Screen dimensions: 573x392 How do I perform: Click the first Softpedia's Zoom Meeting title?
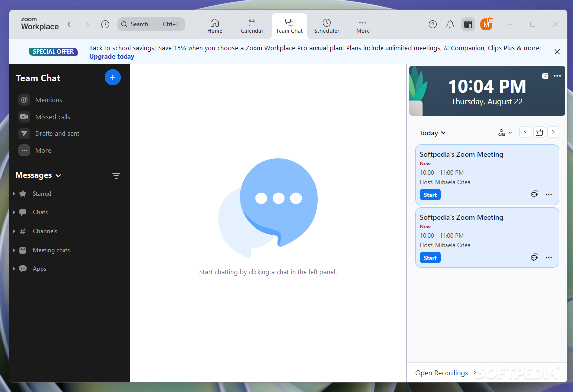pyautogui.click(x=461, y=154)
